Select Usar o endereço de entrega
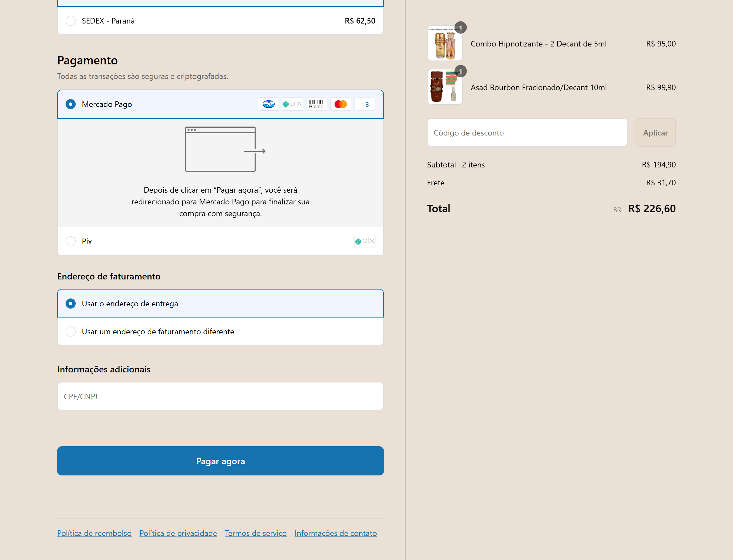The height and width of the screenshot is (560, 733). click(71, 304)
